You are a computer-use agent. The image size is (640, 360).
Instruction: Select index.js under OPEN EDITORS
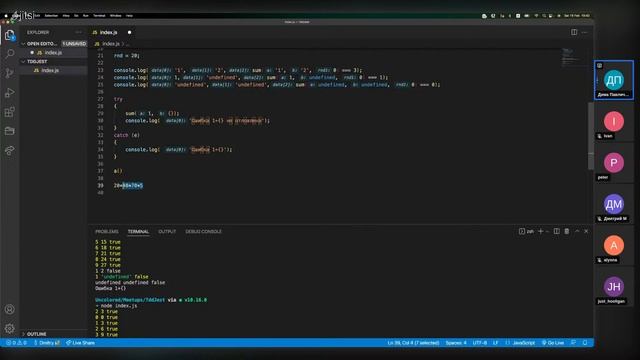pos(53,53)
